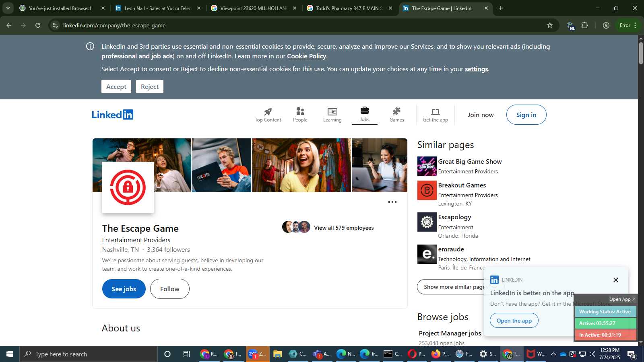Reject non-essential cookies

pyautogui.click(x=150, y=86)
